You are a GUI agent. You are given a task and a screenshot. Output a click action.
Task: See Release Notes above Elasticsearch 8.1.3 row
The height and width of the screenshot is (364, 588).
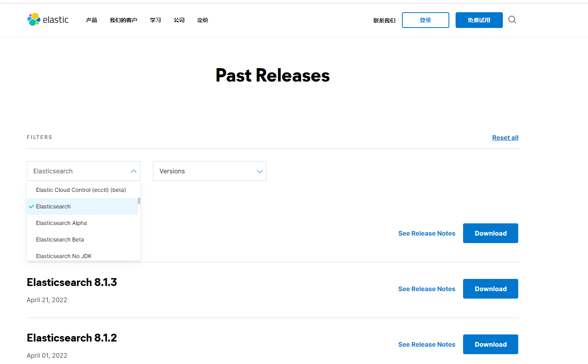coord(427,233)
